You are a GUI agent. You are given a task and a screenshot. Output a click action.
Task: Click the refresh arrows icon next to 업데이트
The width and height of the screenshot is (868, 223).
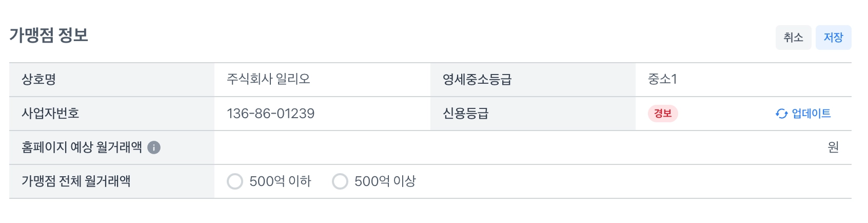(781, 114)
